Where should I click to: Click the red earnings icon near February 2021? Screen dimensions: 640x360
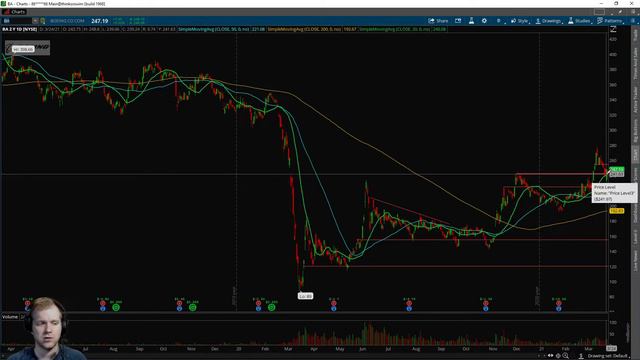tap(558, 303)
